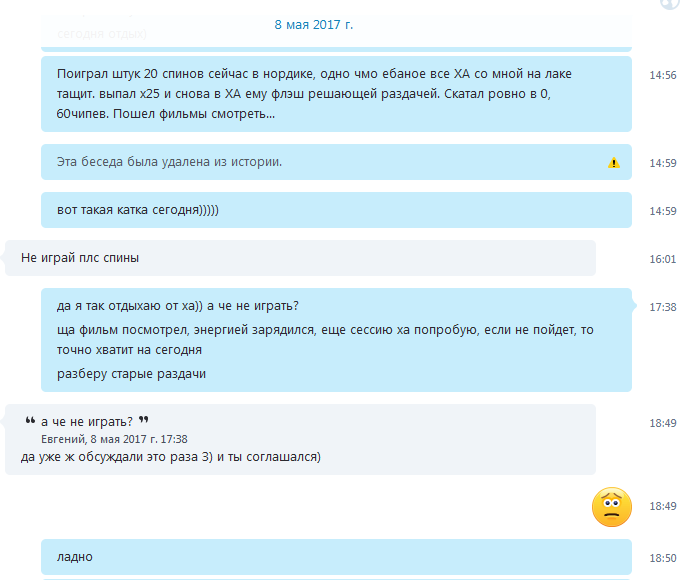This screenshot has height=580, width=688.
Task: Click the 17:38 timestamp
Action: [663, 307]
